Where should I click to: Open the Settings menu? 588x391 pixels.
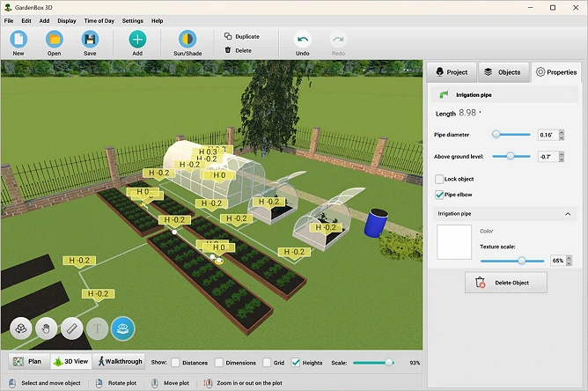pyautogui.click(x=132, y=20)
